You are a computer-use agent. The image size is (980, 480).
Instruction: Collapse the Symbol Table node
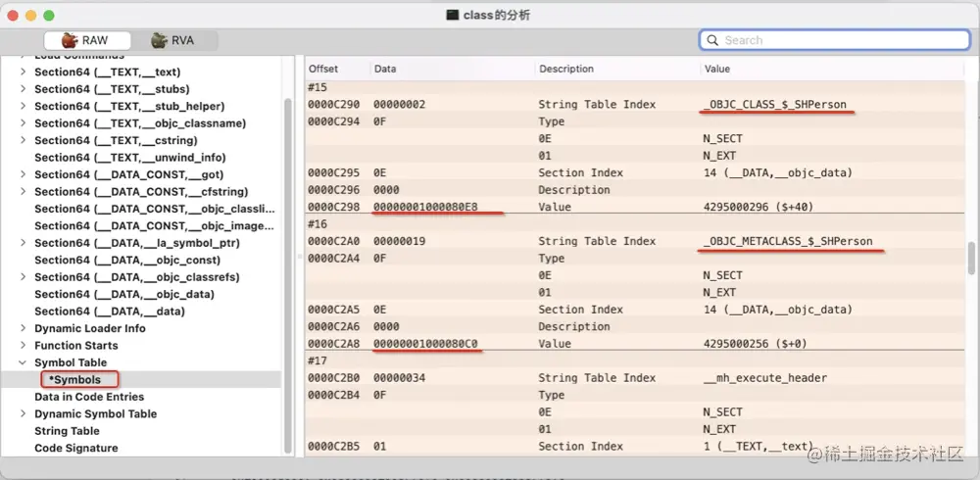(24, 362)
